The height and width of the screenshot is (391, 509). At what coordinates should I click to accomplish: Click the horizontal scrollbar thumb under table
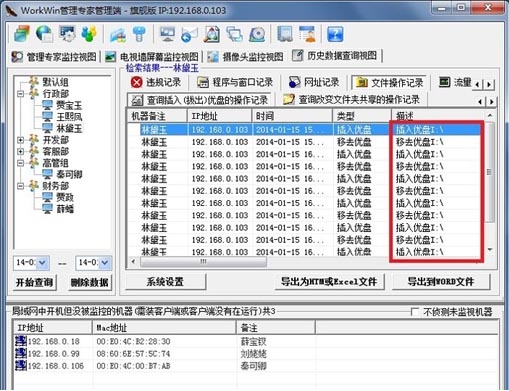click(203, 262)
